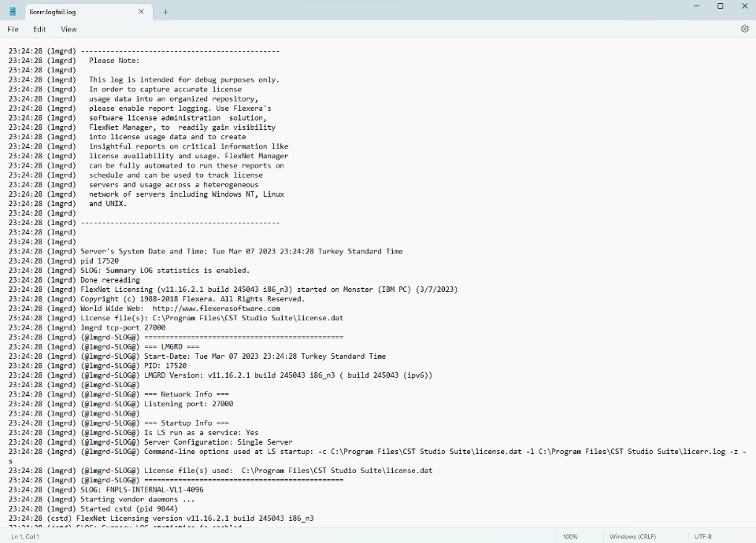The image size is (756, 543).
Task: Click 'Copyright (c) 1988-2018 Flexera' line
Action: tap(192, 299)
